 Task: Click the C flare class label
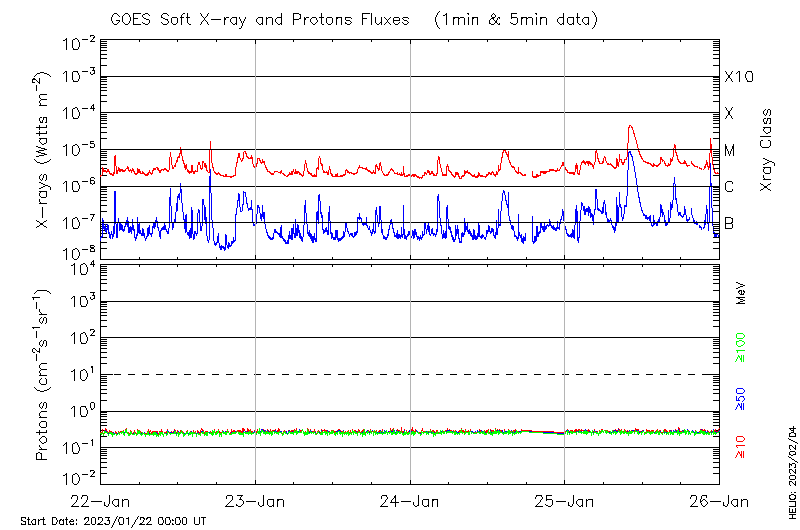[729, 187]
